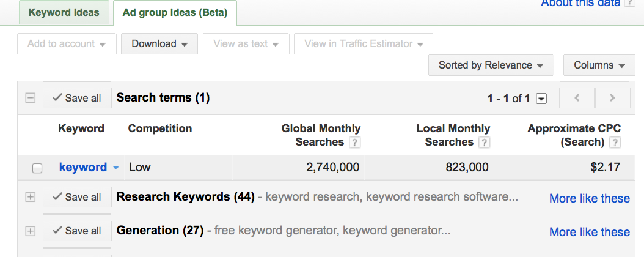This screenshot has height=257, width=644.
Task: Expand the Generation group
Action: [x=31, y=231]
